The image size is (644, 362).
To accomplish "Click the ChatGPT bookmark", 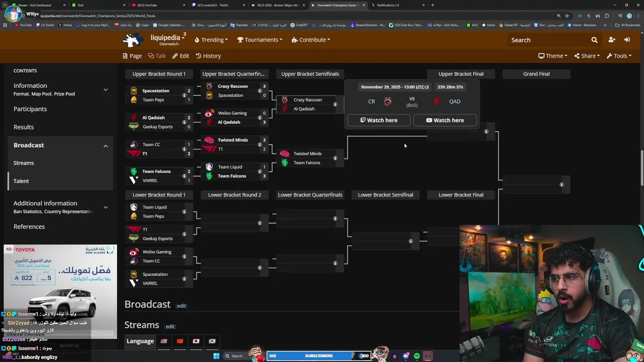I will coord(299,25).
